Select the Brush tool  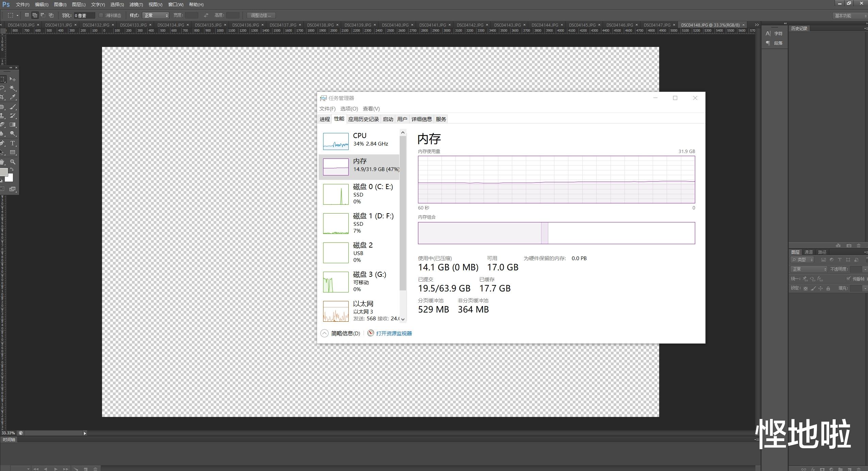[13, 107]
